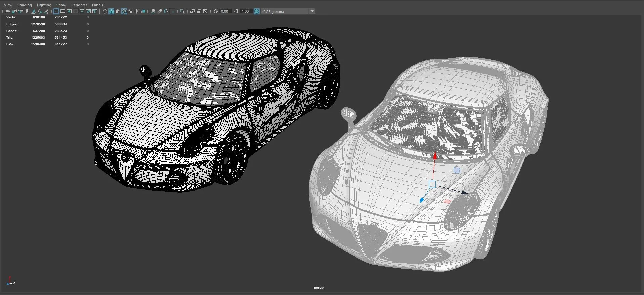Screen dimensions: 644x295
Task: Switch to Smooth Shade All icon
Action: 111,11
